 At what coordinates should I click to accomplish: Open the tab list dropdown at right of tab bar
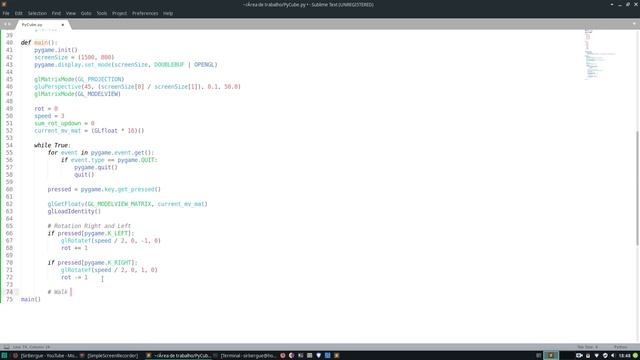634,24
